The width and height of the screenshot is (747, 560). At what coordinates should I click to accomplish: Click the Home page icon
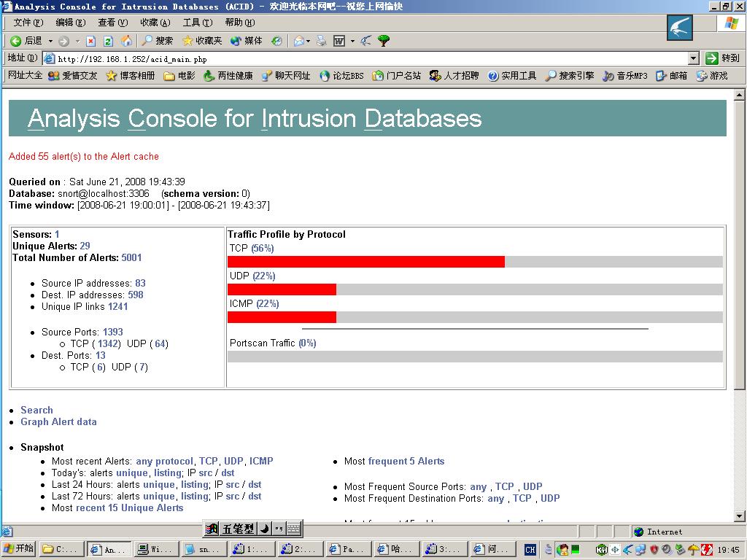(x=126, y=41)
